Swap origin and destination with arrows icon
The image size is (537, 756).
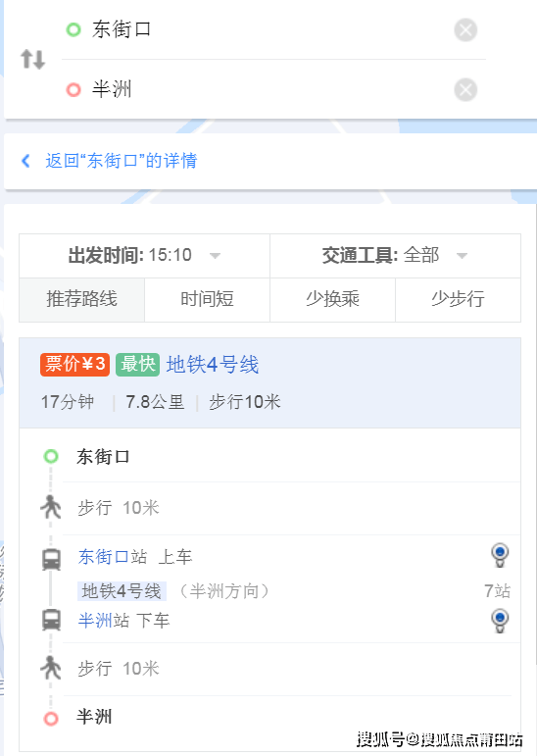tap(32, 59)
